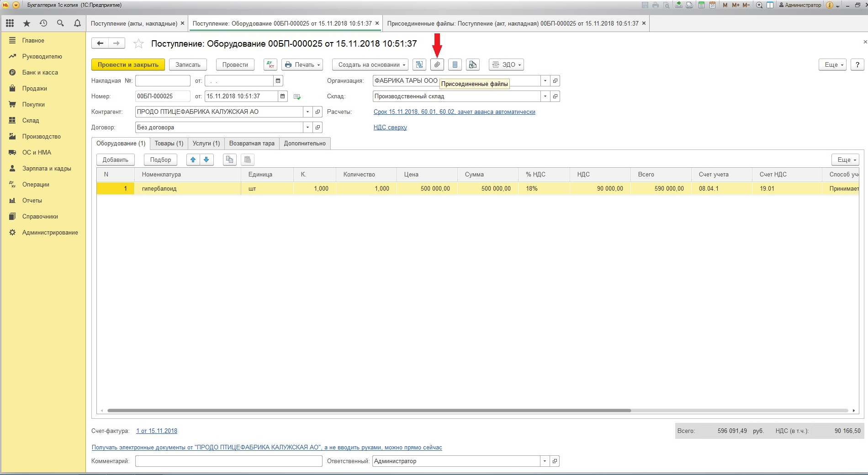Copy rows icon in table toolbar
The width and height of the screenshot is (868, 475).
coord(230,160)
